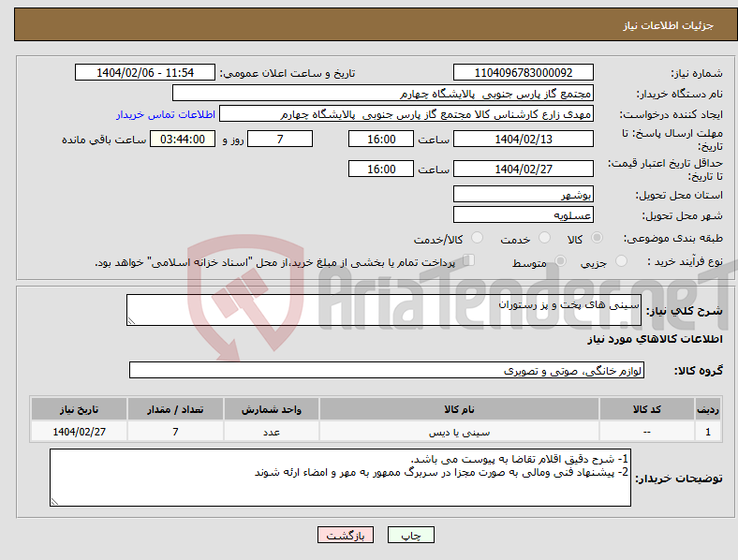
Task: Click the ردیف column header
Action: tap(708, 409)
